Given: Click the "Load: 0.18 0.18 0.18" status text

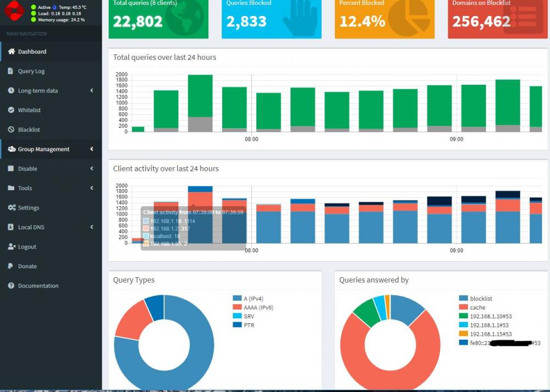Looking at the screenshot, I should [x=59, y=13].
